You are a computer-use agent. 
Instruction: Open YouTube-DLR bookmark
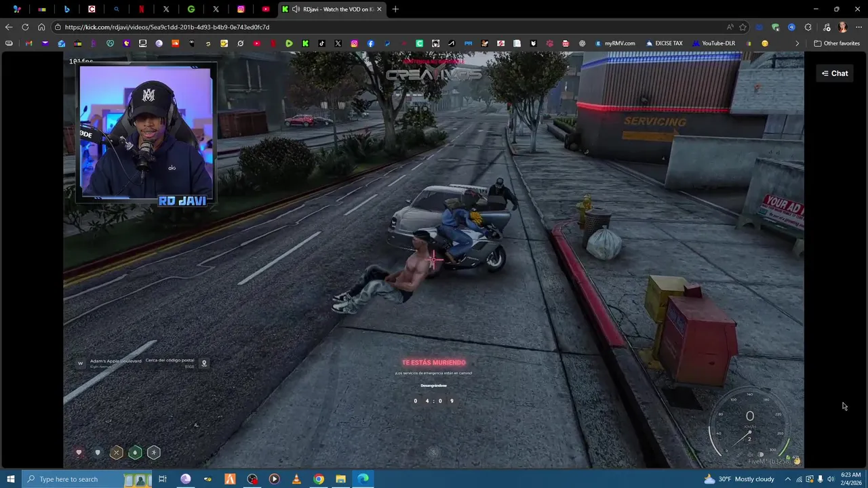click(713, 43)
